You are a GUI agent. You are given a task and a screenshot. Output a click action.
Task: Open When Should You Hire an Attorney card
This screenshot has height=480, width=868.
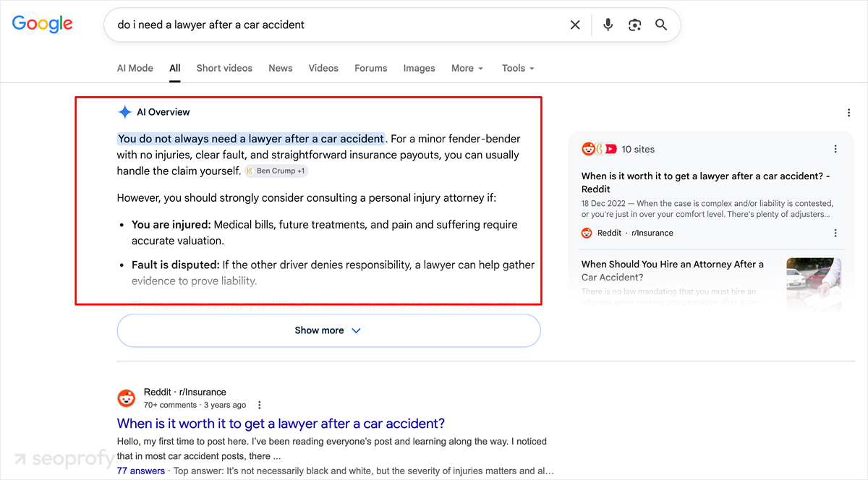673,270
